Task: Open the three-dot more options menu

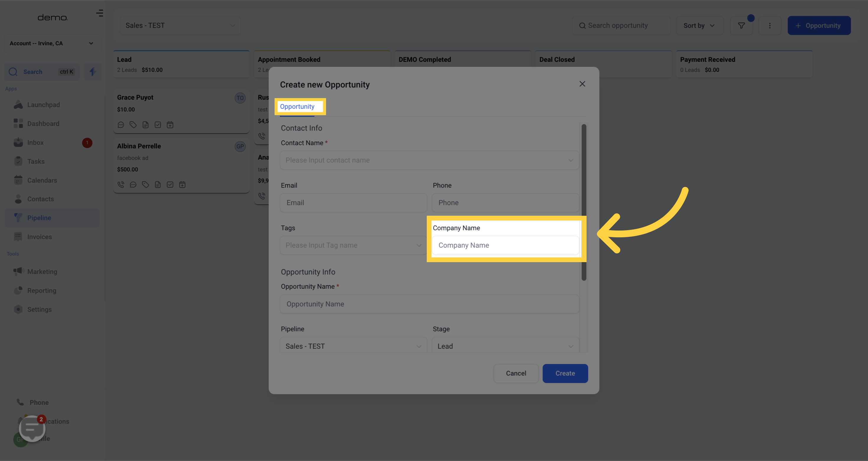Action: pyautogui.click(x=769, y=26)
